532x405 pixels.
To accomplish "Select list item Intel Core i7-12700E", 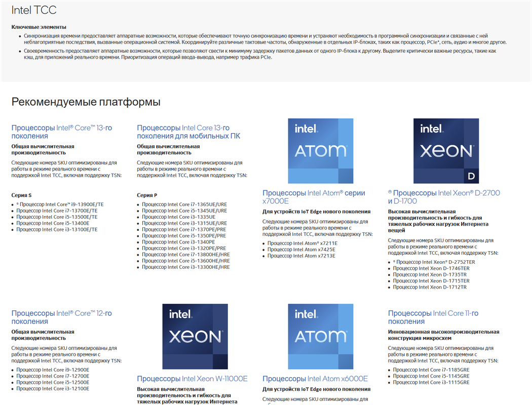I will click(53, 376).
